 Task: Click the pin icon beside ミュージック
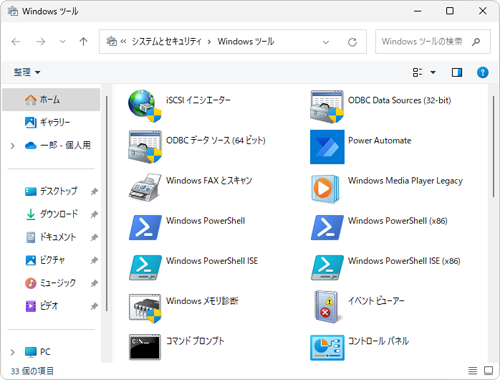(94, 283)
